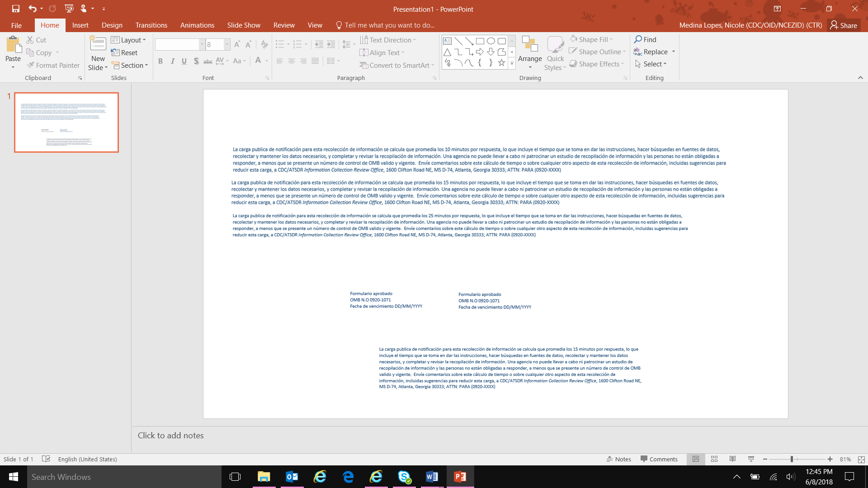Screen dimensions: 868x488
Task: Click the fit slide to window icon
Action: tap(861, 459)
